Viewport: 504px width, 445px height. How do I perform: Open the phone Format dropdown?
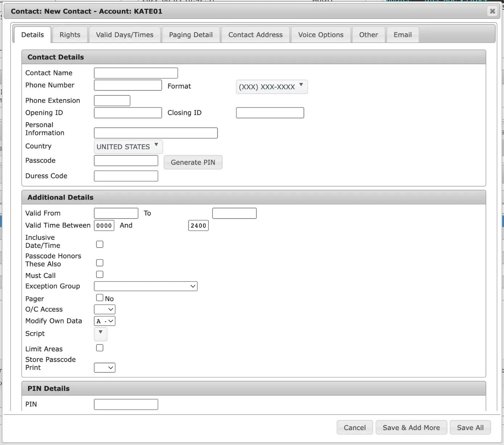pos(272,87)
